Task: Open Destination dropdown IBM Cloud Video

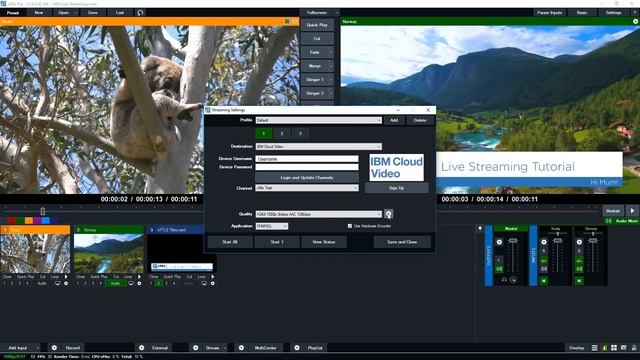Action: tap(319, 147)
